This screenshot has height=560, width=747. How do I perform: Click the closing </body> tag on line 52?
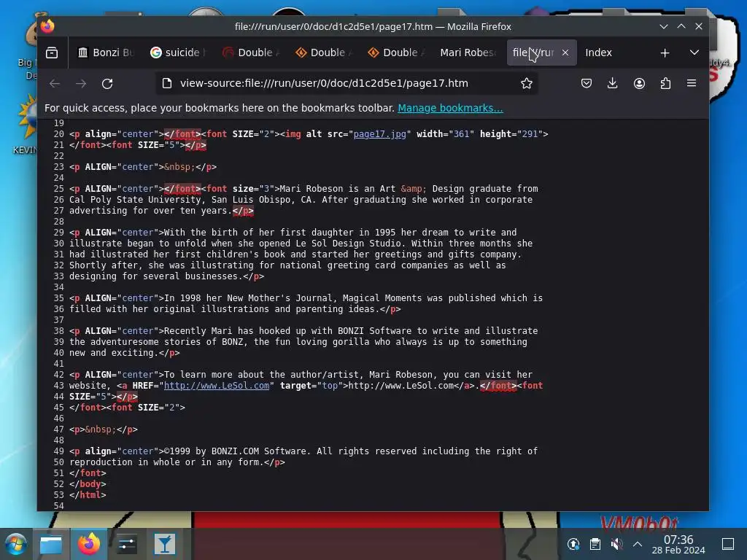coord(88,484)
